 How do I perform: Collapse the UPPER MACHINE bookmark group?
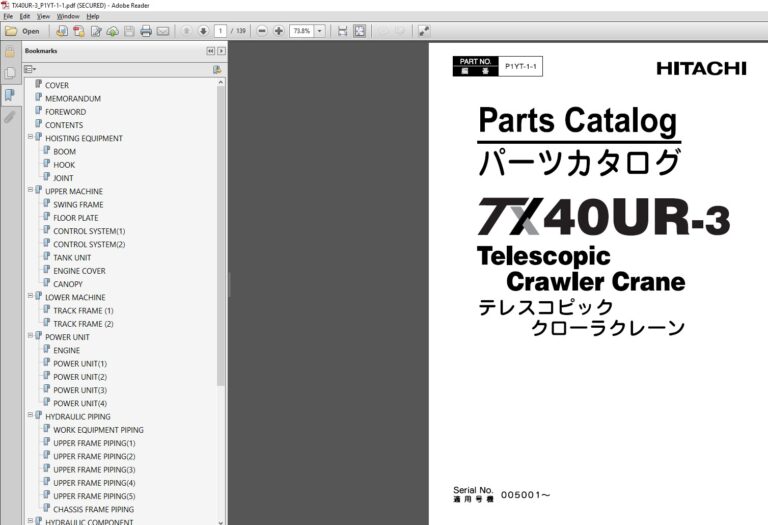30,190
